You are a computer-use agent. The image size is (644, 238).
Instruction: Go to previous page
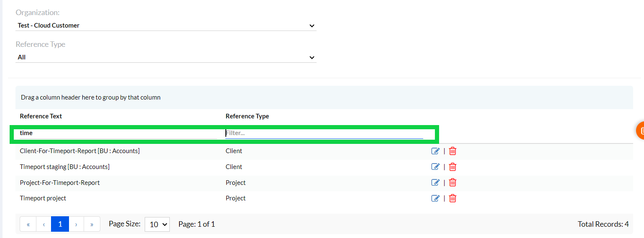point(43,224)
